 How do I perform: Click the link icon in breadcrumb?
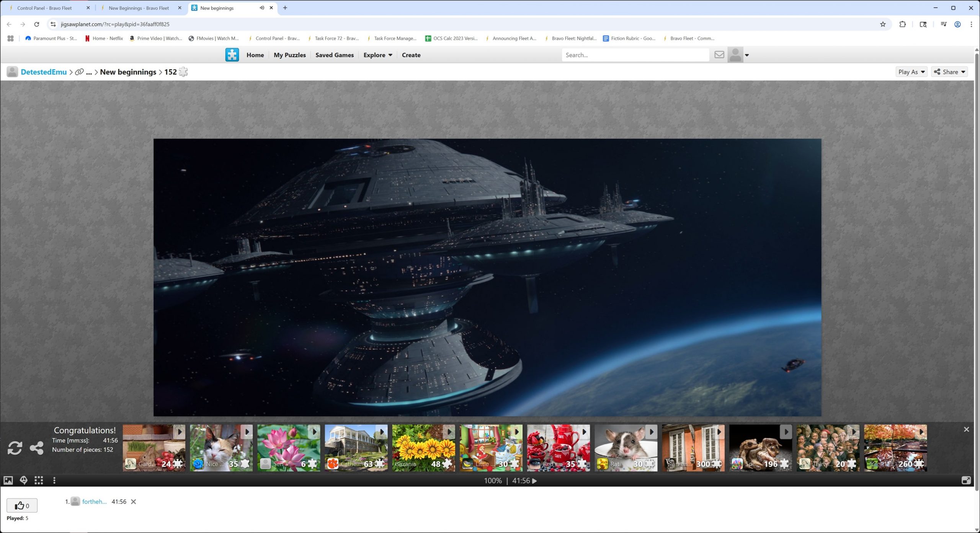79,72
